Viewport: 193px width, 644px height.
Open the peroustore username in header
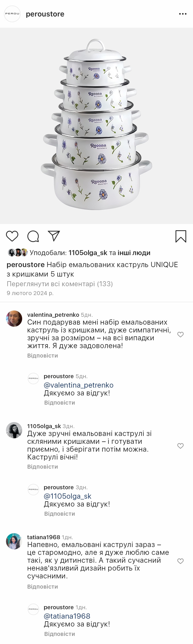[x=45, y=14]
